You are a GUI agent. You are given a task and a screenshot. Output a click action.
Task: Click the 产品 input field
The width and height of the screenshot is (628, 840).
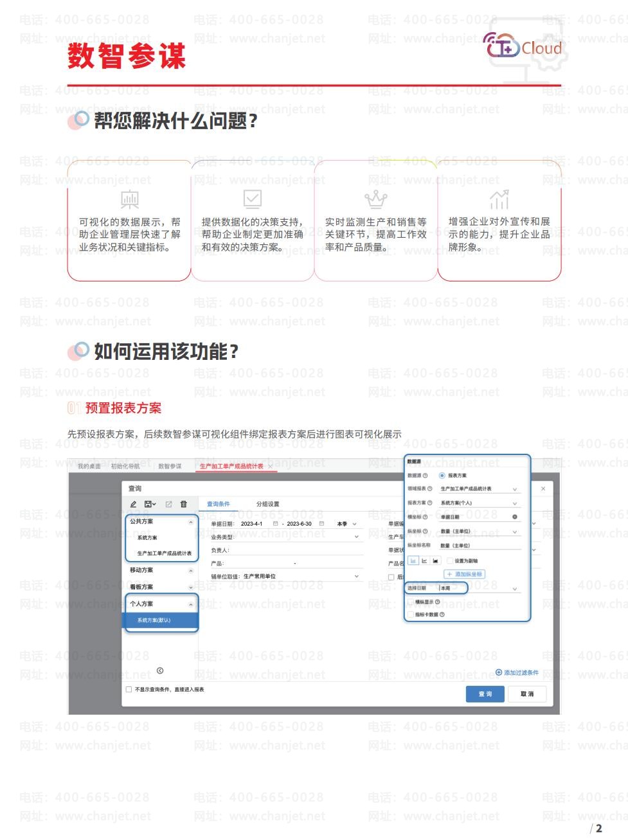point(293,563)
